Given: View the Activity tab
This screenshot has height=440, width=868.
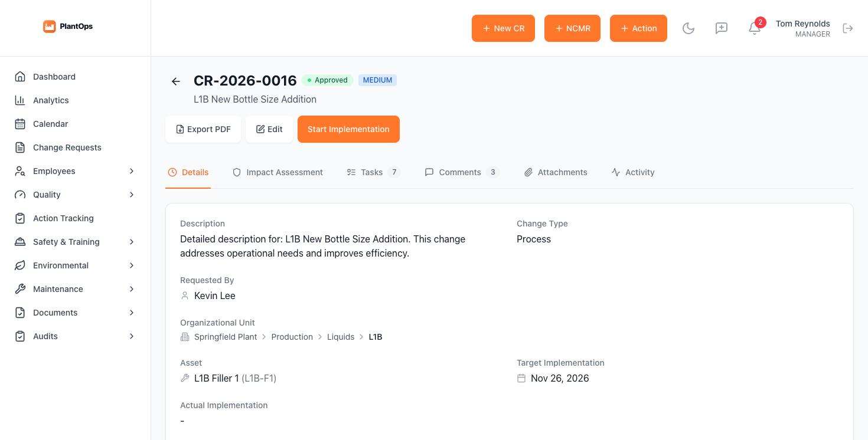Looking at the screenshot, I should pos(633,172).
